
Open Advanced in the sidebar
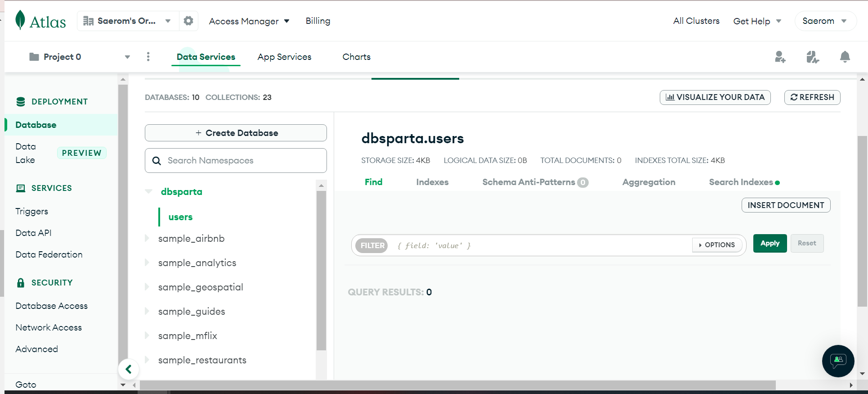pyautogui.click(x=36, y=349)
